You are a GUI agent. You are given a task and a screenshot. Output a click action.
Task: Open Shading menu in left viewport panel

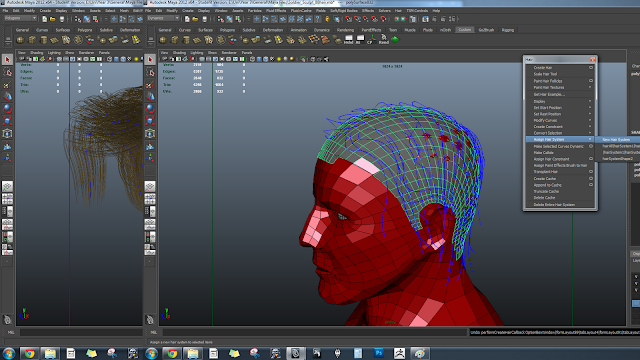(36, 53)
